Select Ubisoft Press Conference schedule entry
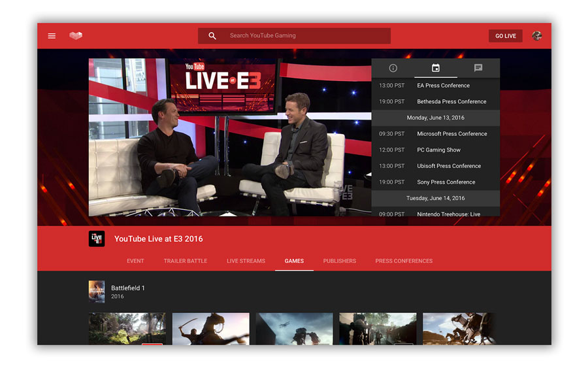588x368 pixels. [x=436, y=166]
